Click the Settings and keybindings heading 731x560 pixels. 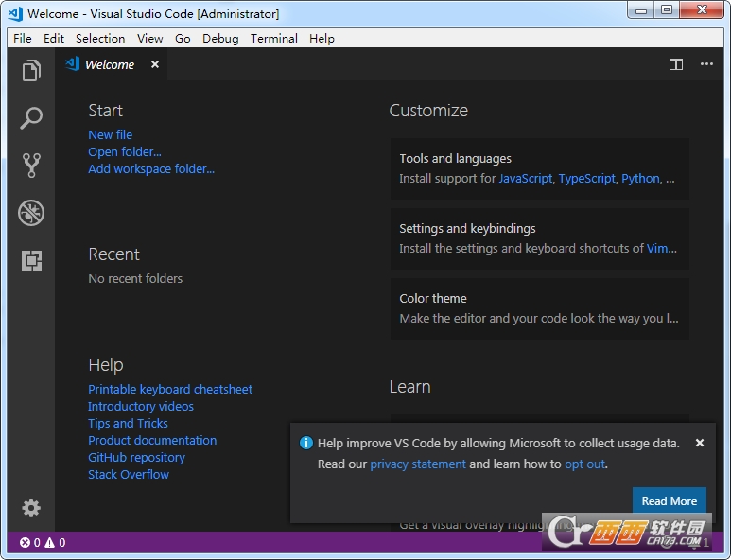(x=467, y=229)
